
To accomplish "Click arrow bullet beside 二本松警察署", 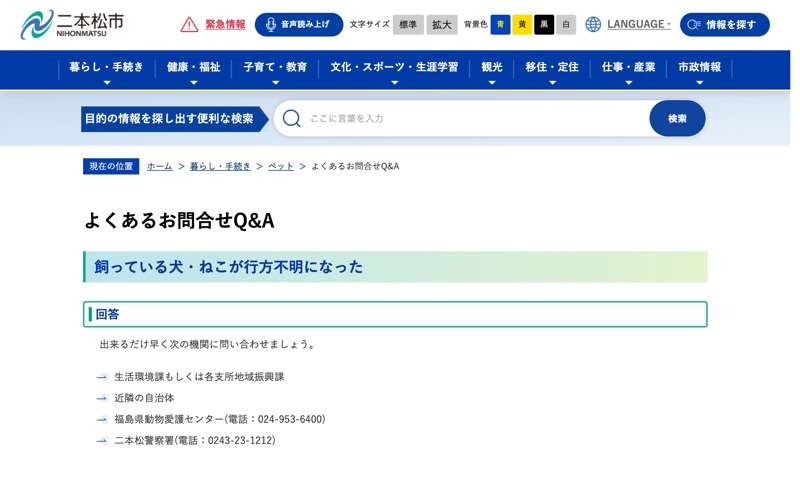I will 102,440.
